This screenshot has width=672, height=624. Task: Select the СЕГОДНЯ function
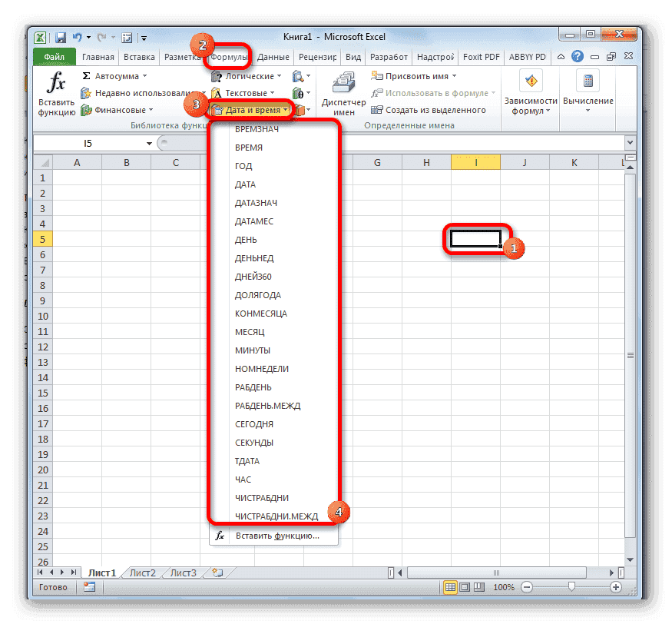[x=254, y=423]
